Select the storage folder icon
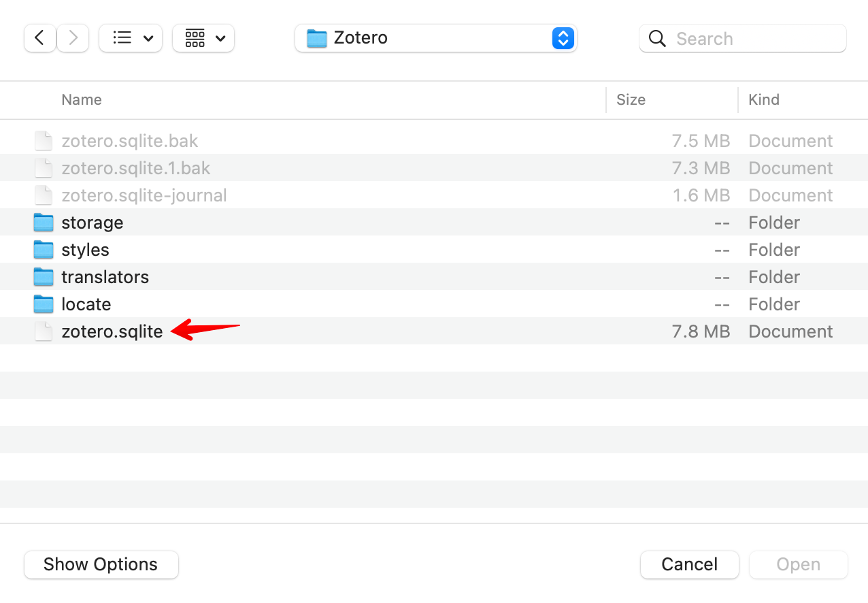 (x=44, y=223)
